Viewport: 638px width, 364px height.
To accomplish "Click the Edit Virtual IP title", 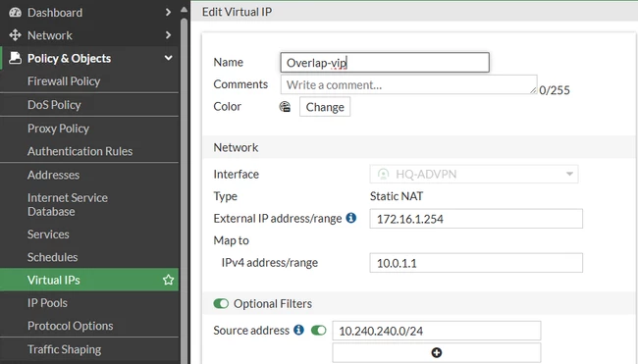I will (237, 12).
